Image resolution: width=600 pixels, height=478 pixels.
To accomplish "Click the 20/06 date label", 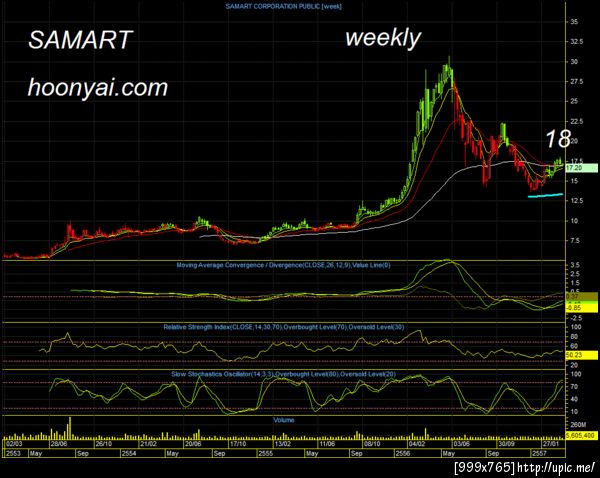I will coord(193,444).
